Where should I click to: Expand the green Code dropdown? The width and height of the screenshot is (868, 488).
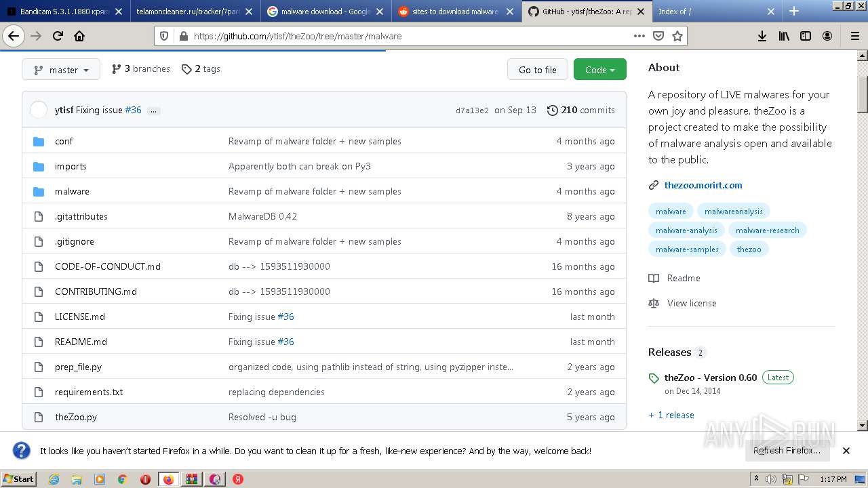point(599,70)
